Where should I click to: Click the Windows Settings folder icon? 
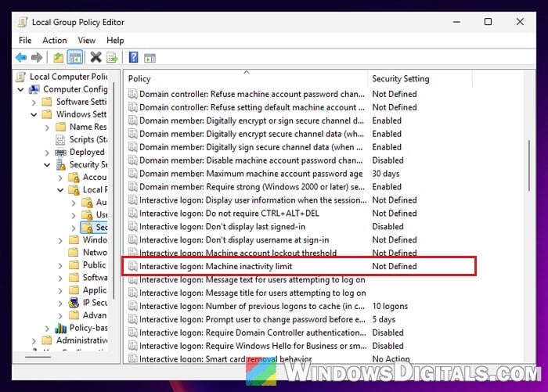[47, 114]
